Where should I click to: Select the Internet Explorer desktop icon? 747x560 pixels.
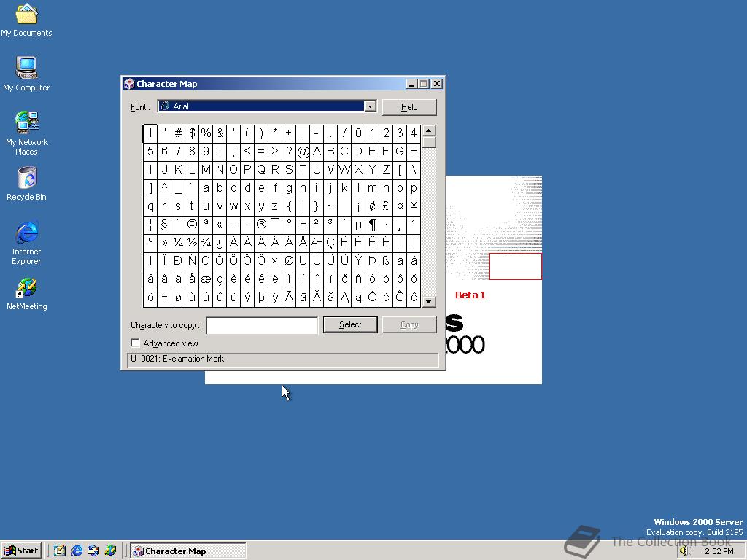click(27, 242)
